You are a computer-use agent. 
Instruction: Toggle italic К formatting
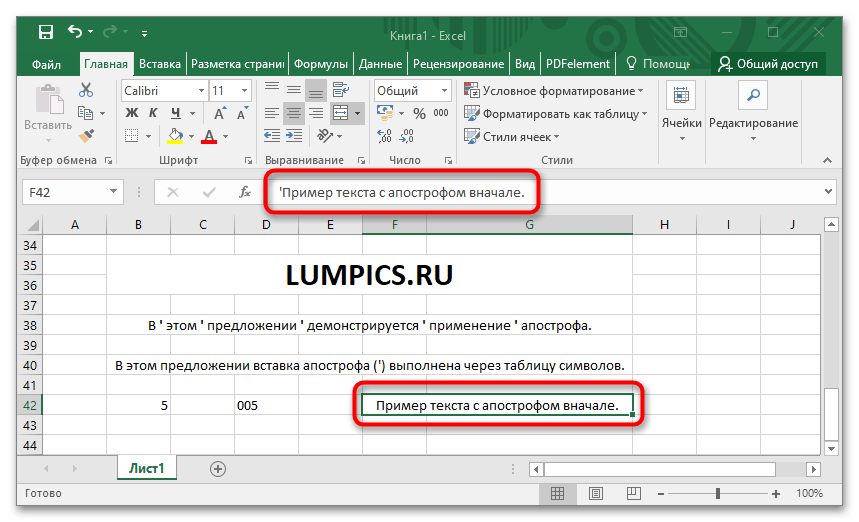[153, 113]
